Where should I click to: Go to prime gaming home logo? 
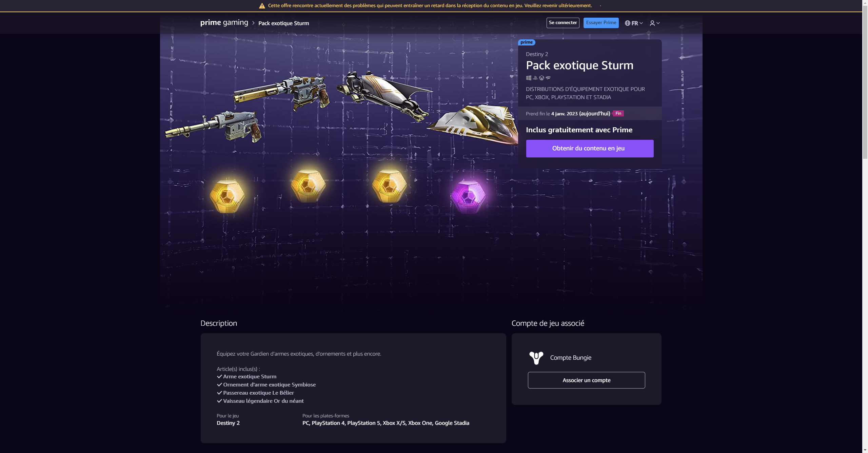[224, 23]
